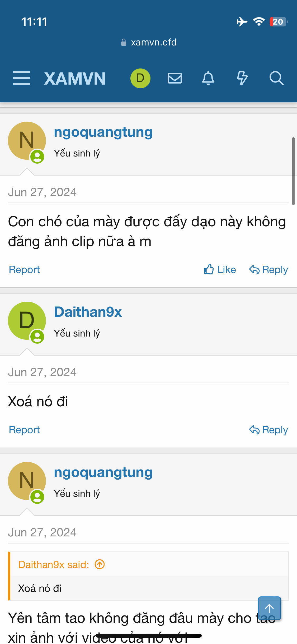Open the account menu via D avatar

click(140, 78)
